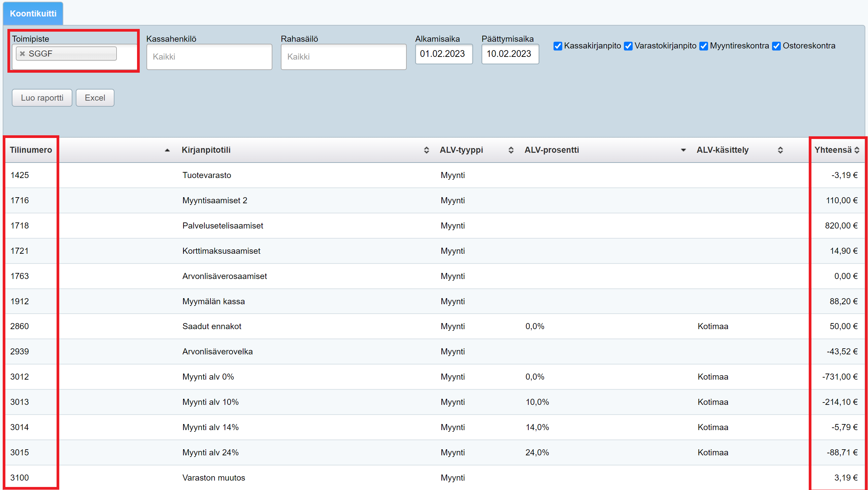
Task: Click the ALV-käsittely sort arrows icon
Action: pyautogui.click(x=780, y=150)
